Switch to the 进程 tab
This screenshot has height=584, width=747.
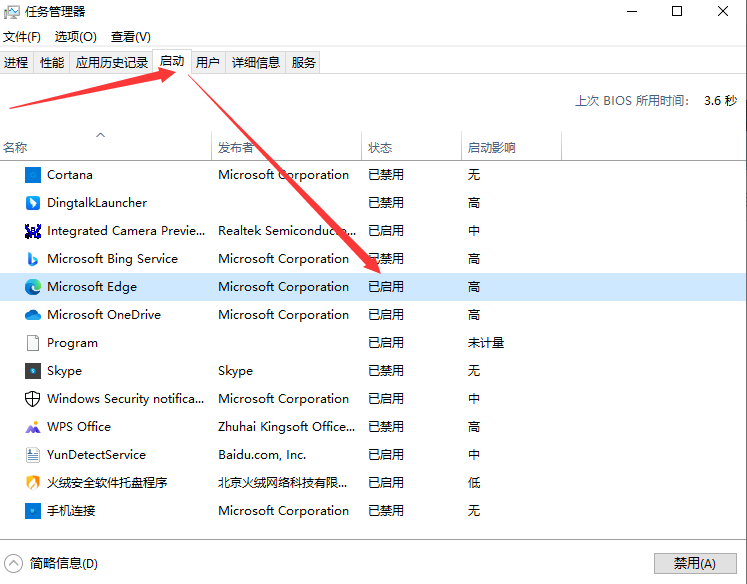coord(16,62)
